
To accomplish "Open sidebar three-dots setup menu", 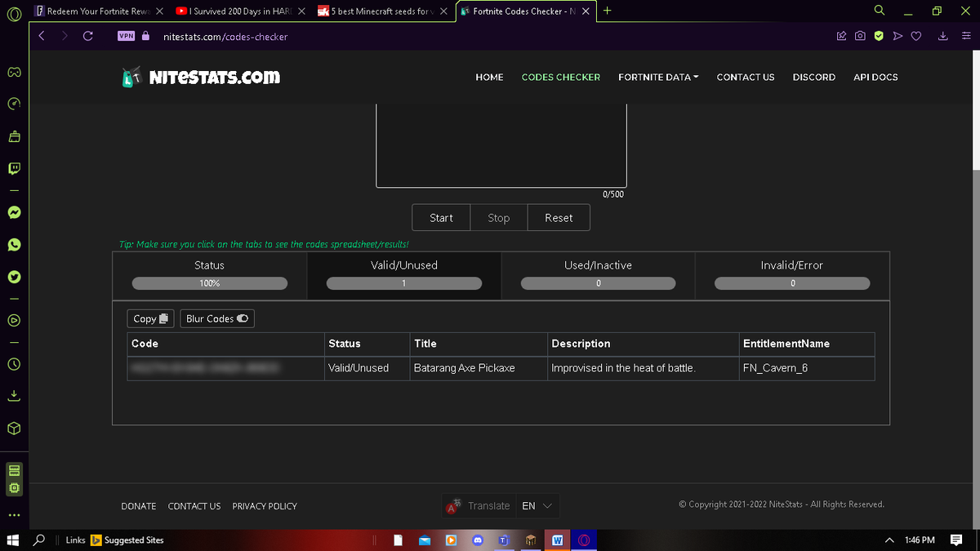I will click(x=14, y=515).
